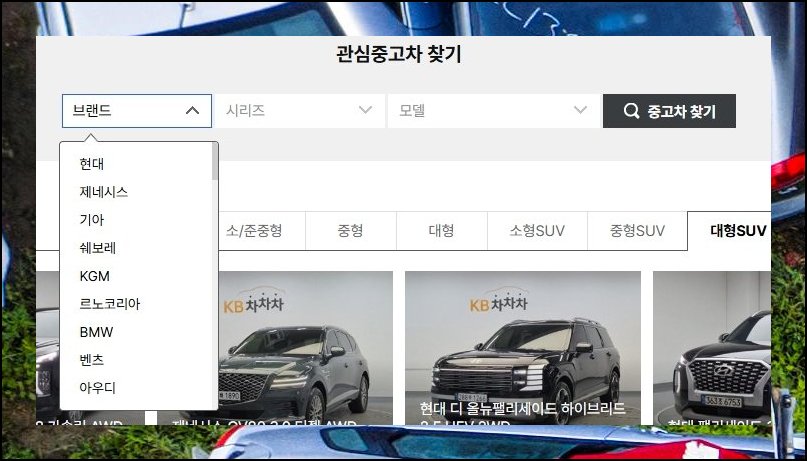Click the 관심중고차 찾기 heading
Image resolution: width=807 pixels, height=461 pixels.
tap(398, 54)
